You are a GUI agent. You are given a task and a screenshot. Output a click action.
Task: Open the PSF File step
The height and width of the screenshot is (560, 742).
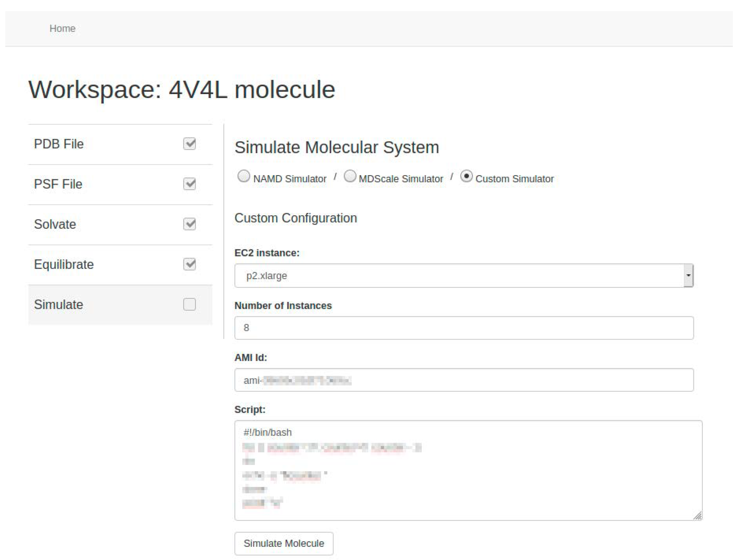tap(58, 184)
